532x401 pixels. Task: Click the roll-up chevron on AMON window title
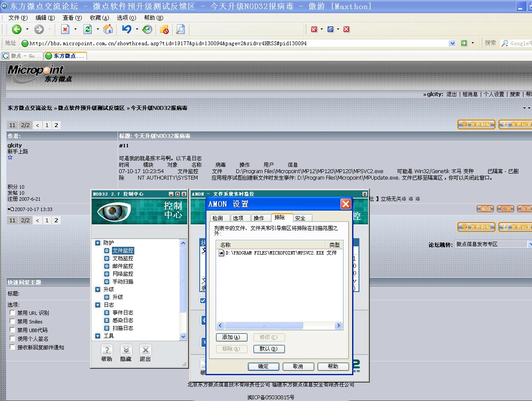pyautogui.click(x=365, y=194)
